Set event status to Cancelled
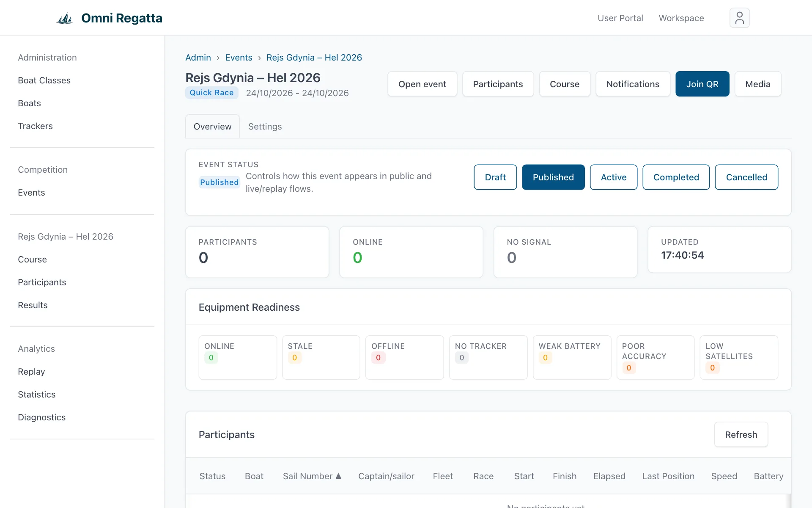 746,177
